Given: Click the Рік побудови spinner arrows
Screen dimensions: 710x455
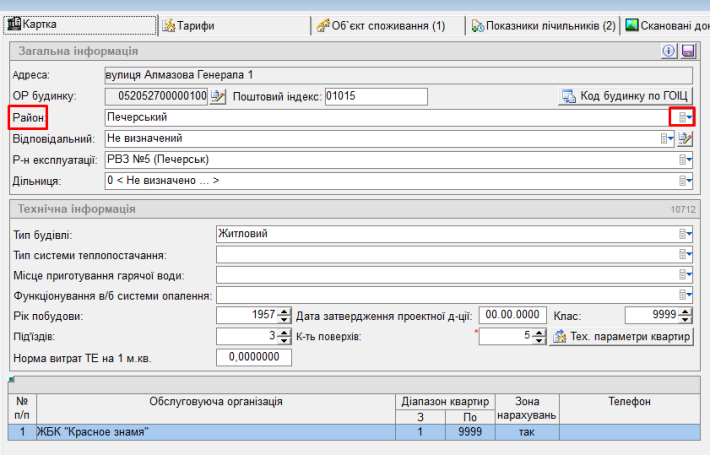Looking at the screenshot, I should (x=285, y=315).
